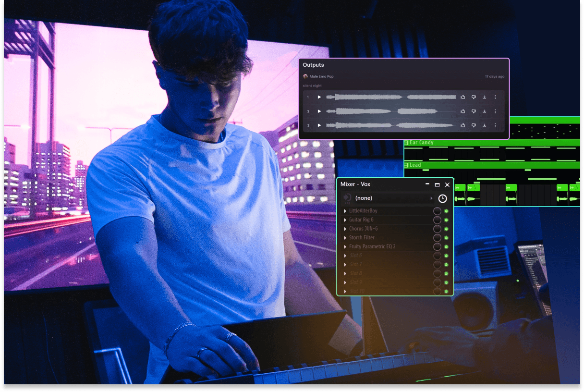The width and height of the screenshot is (584, 392).
Task: Toggle Slot 7 green enable light
Action: [446, 264]
